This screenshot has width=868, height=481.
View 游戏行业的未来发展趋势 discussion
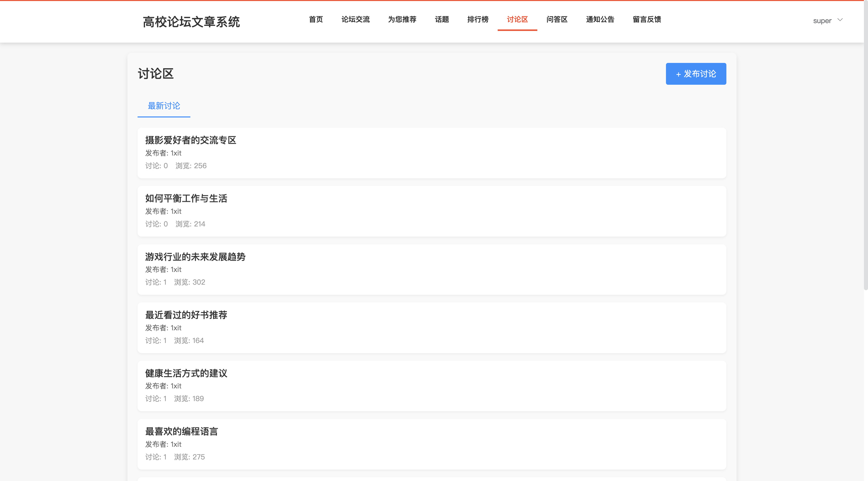[x=195, y=257]
